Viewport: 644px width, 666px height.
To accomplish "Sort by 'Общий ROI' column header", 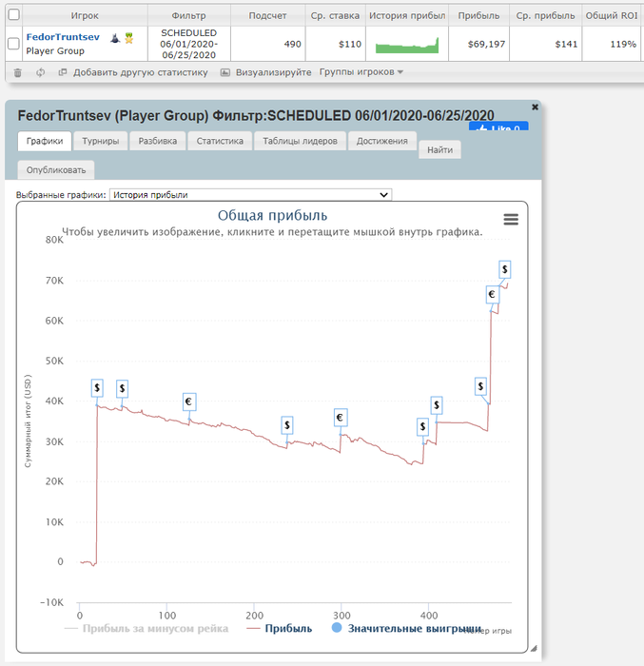I will click(612, 16).
